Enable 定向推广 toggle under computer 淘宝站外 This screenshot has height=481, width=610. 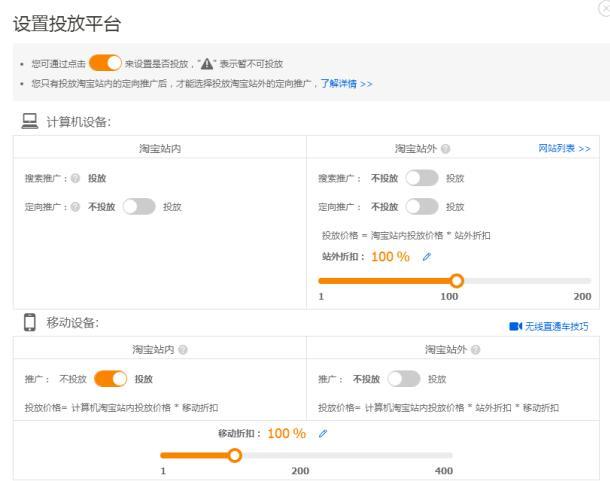click(x=422, y=207)
